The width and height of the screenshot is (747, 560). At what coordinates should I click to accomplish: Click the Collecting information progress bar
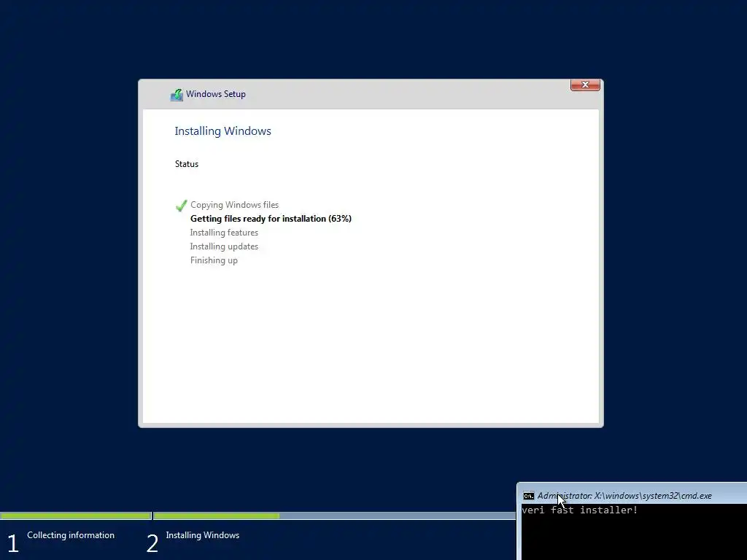click(75, 516)
